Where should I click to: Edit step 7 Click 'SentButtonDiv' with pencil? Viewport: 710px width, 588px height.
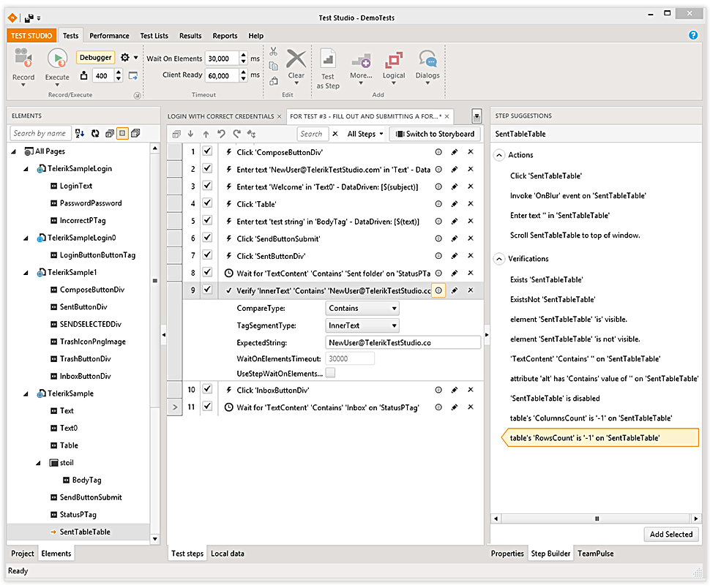tap(454, 256)
